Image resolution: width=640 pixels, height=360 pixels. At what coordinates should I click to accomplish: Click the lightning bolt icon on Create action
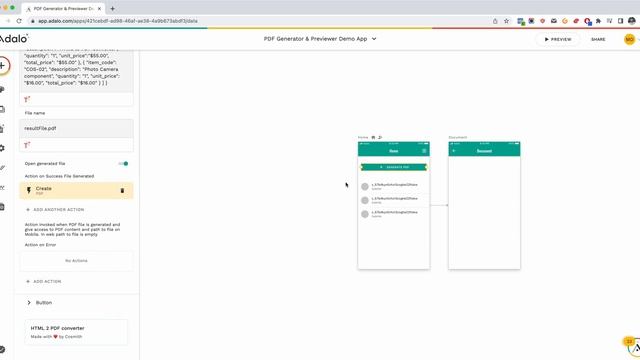[29, 190]
